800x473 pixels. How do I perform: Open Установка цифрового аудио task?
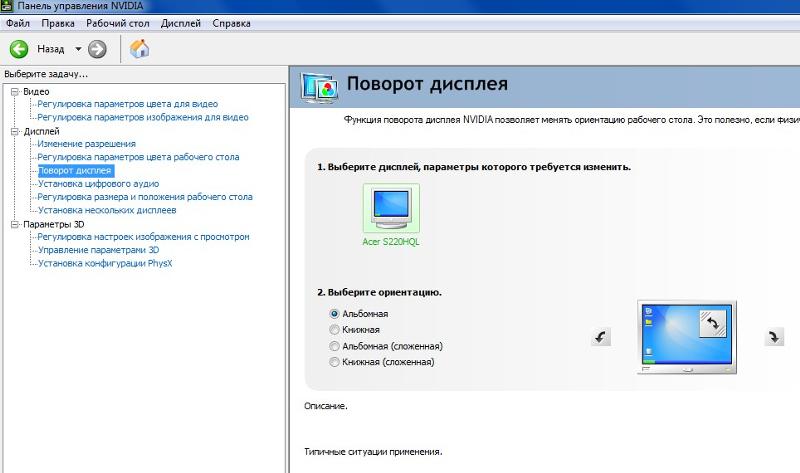pos(98,184)
